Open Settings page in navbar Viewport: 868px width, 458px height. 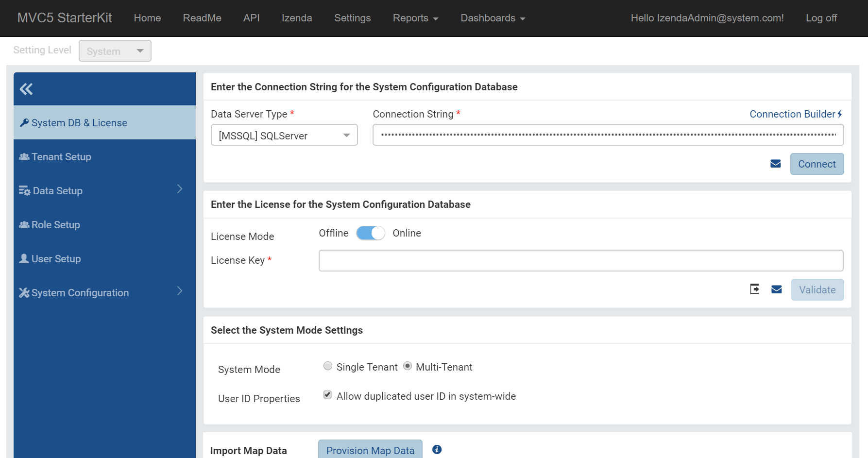click(353, 18)
